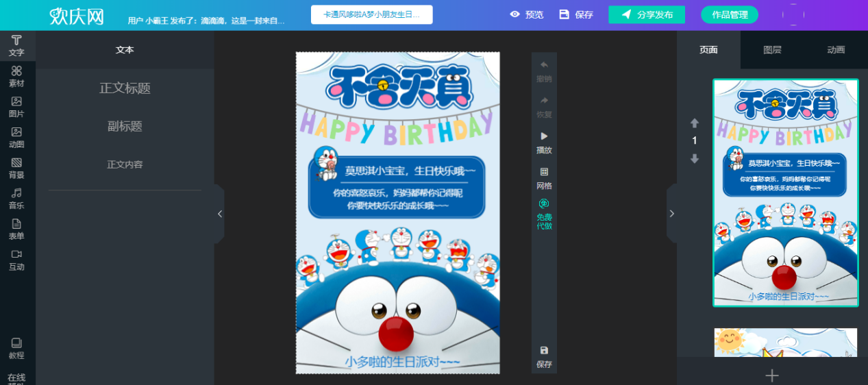
Task: Open the 动图 animated image panel
Action: (16, 137)
